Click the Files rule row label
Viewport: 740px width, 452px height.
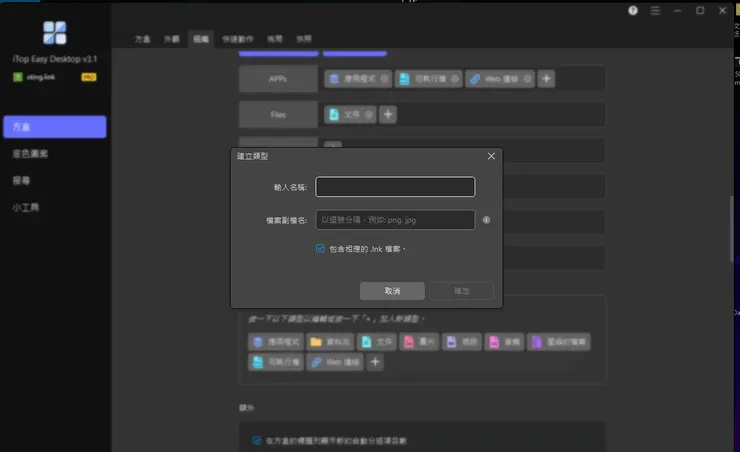(278, 115)
